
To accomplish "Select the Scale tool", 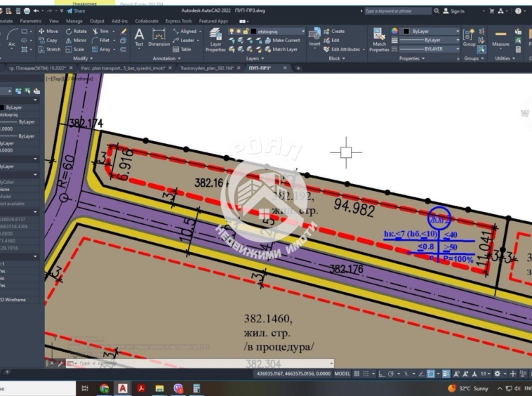I will point(75,50).
